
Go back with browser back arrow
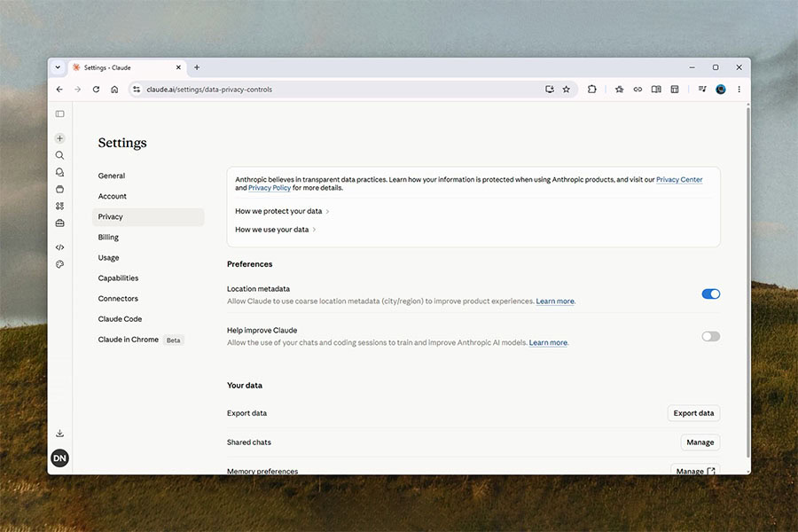[x=59, y=90]
